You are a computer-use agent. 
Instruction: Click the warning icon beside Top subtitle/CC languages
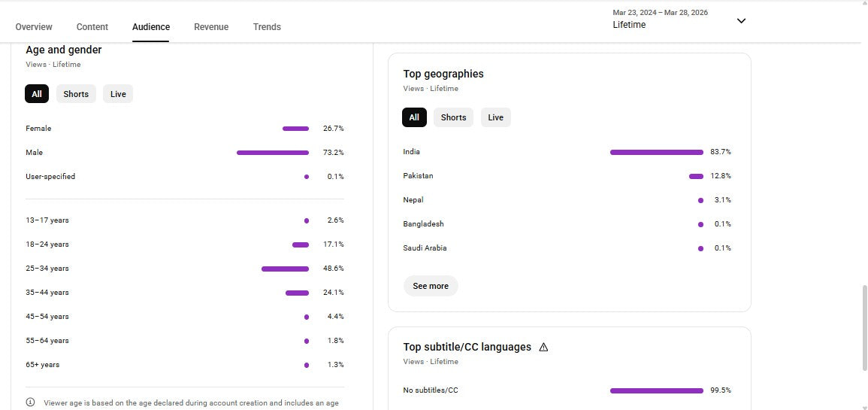tap(543, 348)
